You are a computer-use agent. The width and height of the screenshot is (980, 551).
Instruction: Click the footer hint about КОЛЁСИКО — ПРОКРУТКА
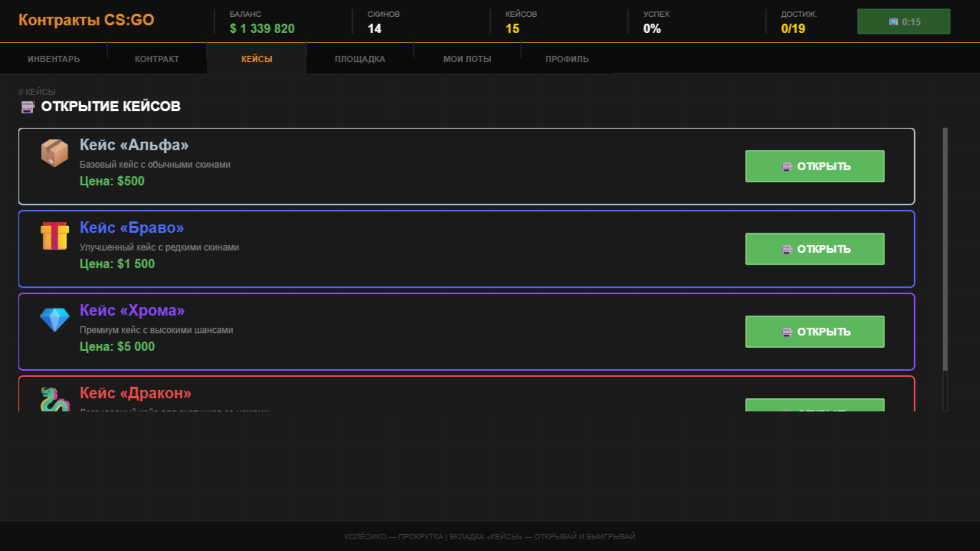click(490, 536)
